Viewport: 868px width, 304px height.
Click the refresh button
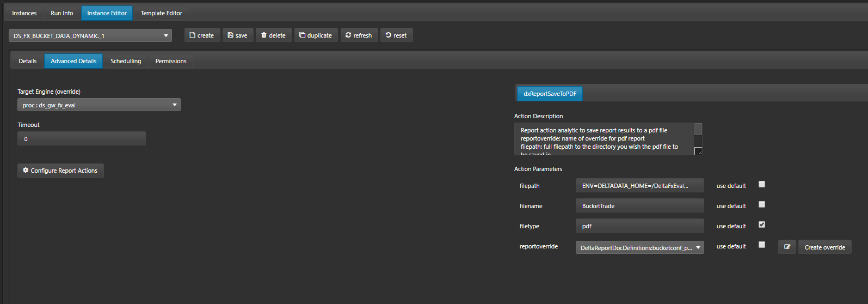click(x=359, y=35)
